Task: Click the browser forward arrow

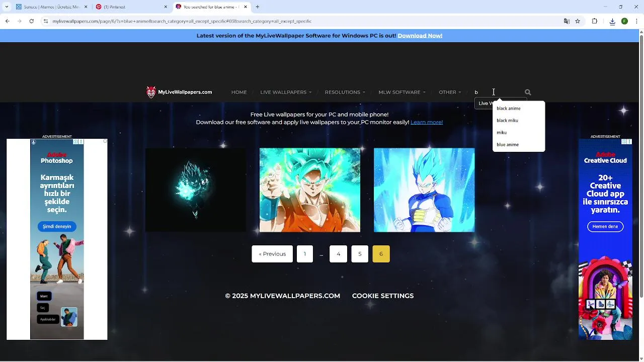Action: (20, 21)
